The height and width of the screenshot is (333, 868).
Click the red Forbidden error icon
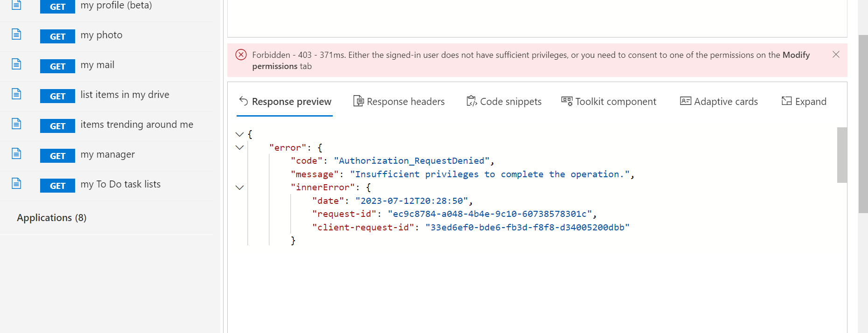tap(241, 55)
